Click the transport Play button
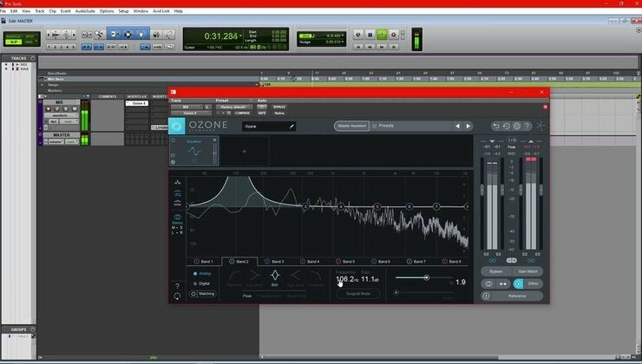 click(382, 35)
